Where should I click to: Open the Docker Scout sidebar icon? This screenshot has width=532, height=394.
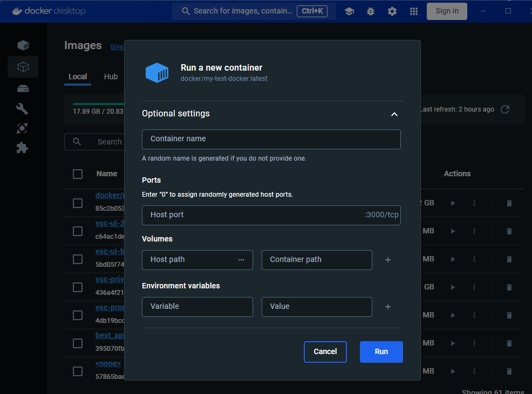pos(23,128)
